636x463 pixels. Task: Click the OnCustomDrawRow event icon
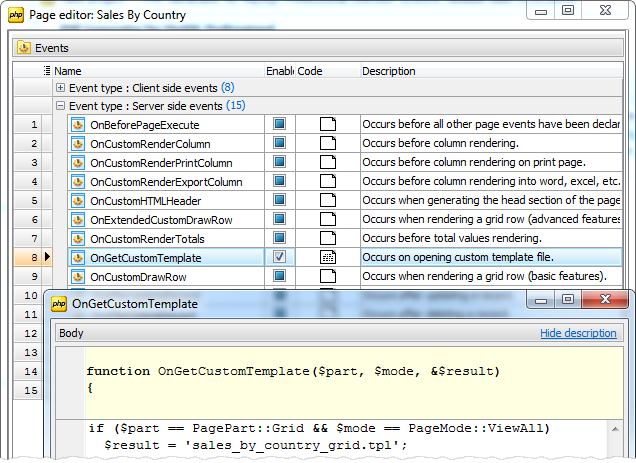[79, 276]
